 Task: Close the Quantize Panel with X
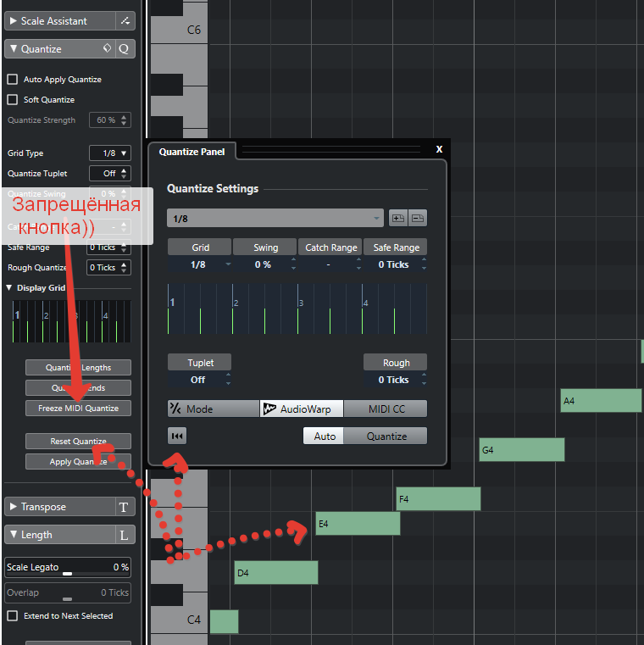(x=439, y=149)
